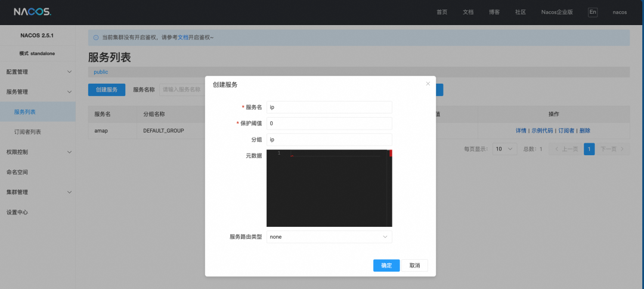Click 确定 to confirm service creation
Viewport: 644px width, 289px height.
(386, 266)
